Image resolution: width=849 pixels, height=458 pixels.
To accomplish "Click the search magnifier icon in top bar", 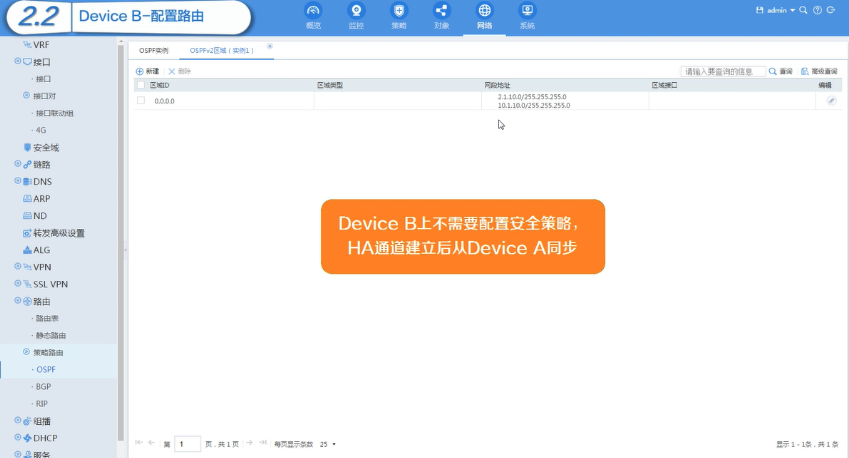I will point(804,10).
